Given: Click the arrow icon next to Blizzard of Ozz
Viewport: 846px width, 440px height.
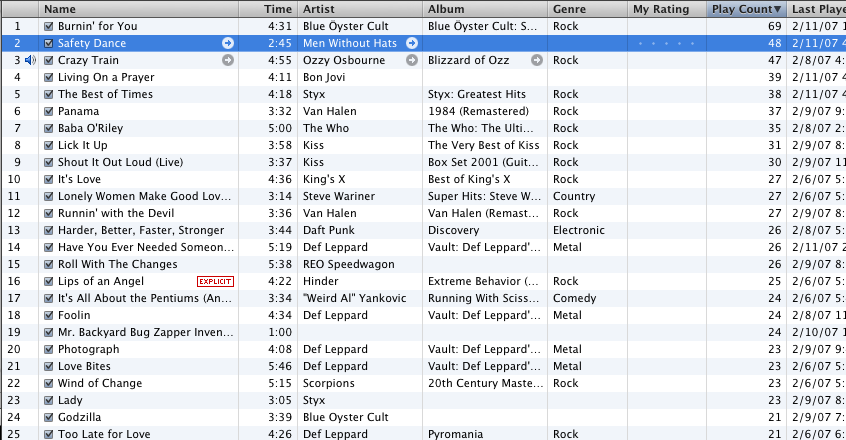Looking at the screenshot, I should pos(537,60).
